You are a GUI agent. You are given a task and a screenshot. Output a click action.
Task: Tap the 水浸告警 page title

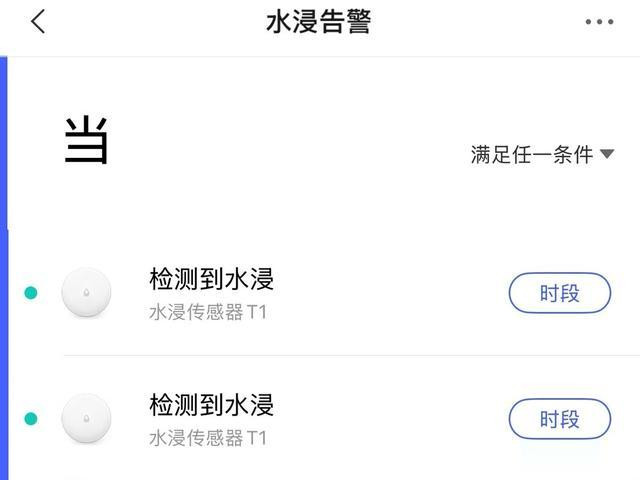tap(318, 22)
